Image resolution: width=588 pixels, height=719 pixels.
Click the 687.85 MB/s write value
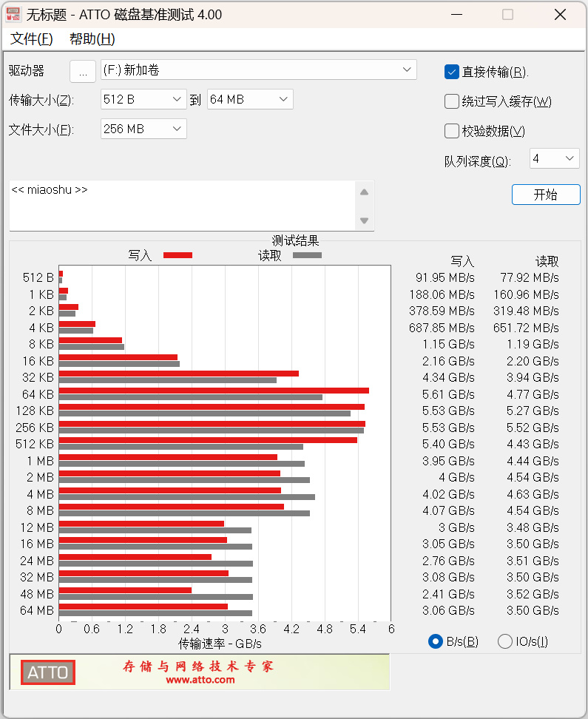442,328
